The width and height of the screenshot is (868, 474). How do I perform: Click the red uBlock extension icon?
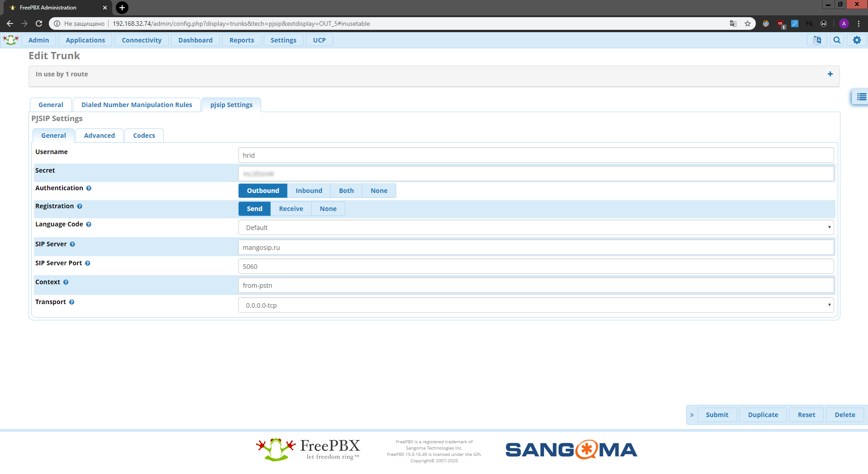tap(780, 23)
